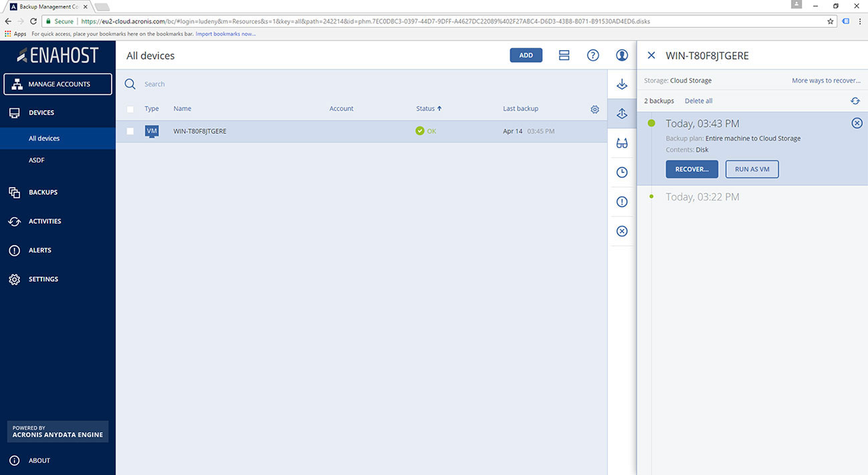The height and width of the screenshot is (475, 868).
Task: Focus the device Search field
Action: [x=361, y=84]
